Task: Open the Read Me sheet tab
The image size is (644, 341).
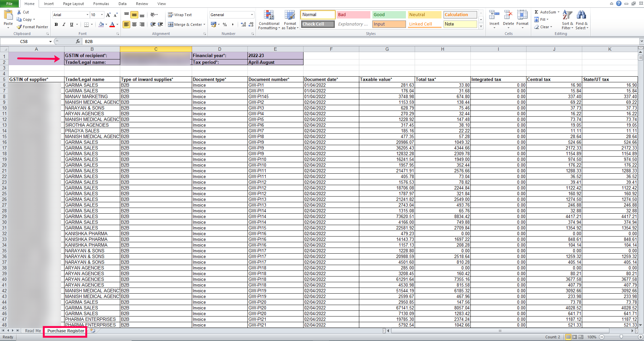Action: click(x=33, y=331)
